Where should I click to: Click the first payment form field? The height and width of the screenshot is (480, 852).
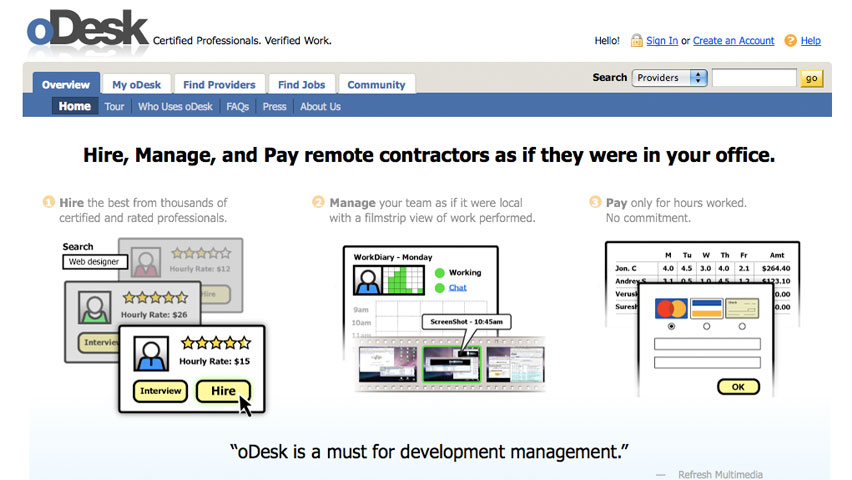click(x=707, y=344)
